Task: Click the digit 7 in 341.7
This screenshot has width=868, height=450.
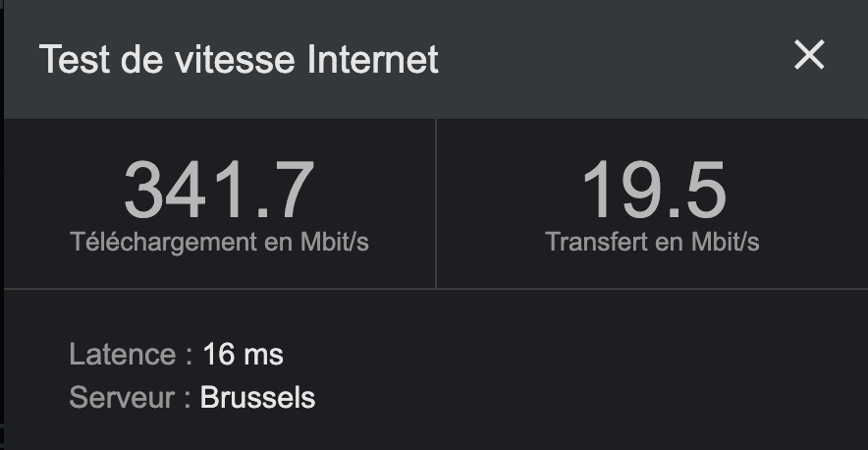Action: 292,191
